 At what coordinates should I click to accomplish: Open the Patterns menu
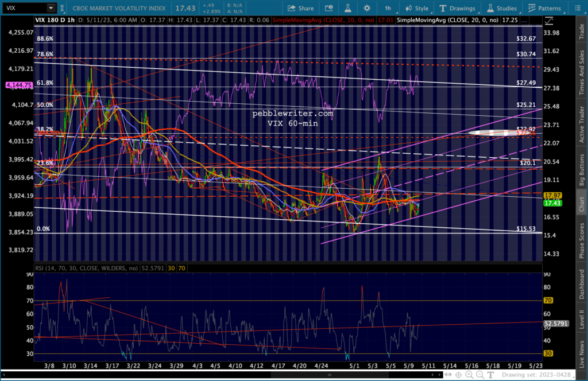(544, 8)
